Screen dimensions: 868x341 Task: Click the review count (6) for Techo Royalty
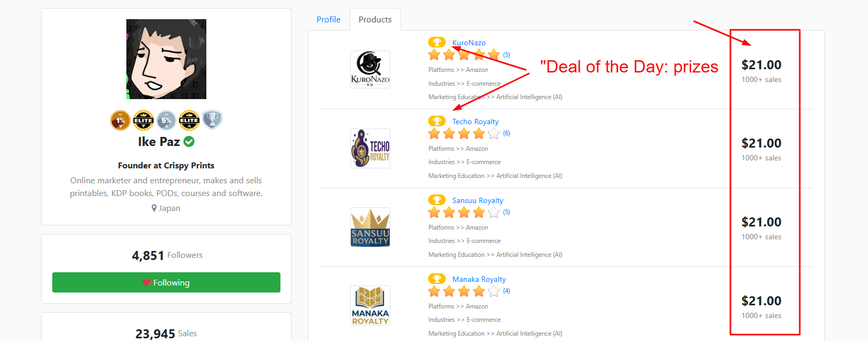(507, 133)
